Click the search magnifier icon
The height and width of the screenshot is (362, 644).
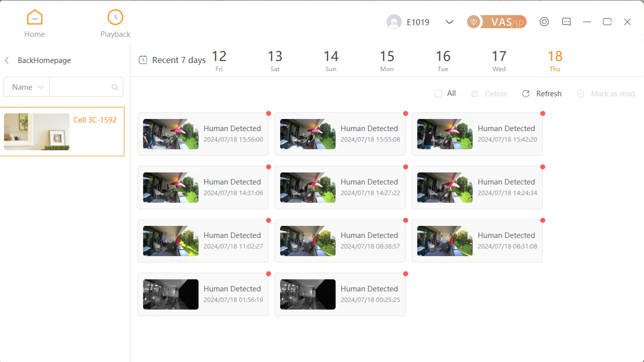tap(115, 87)
